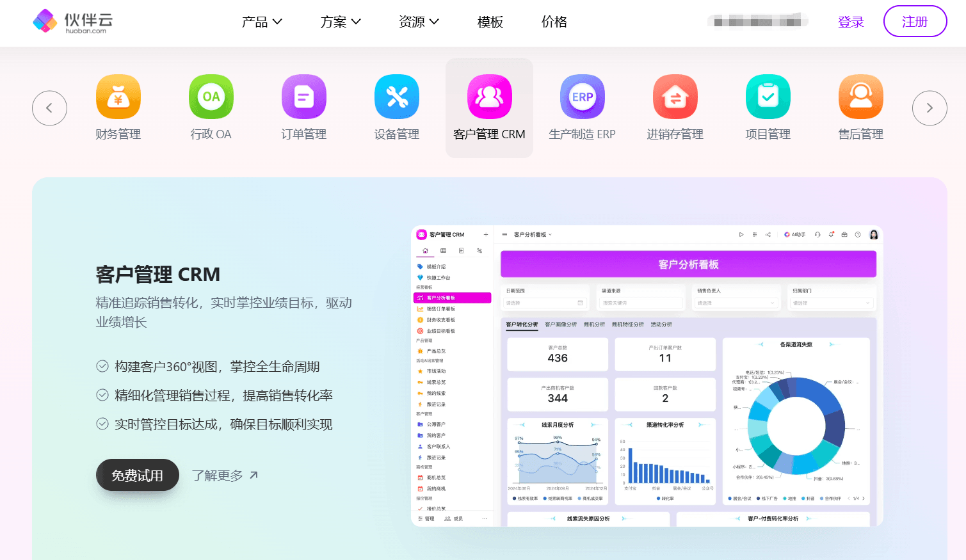Open the 生产制造 ERP icon
The width and height of the screenshot is (966, 560).
point(583,97)
